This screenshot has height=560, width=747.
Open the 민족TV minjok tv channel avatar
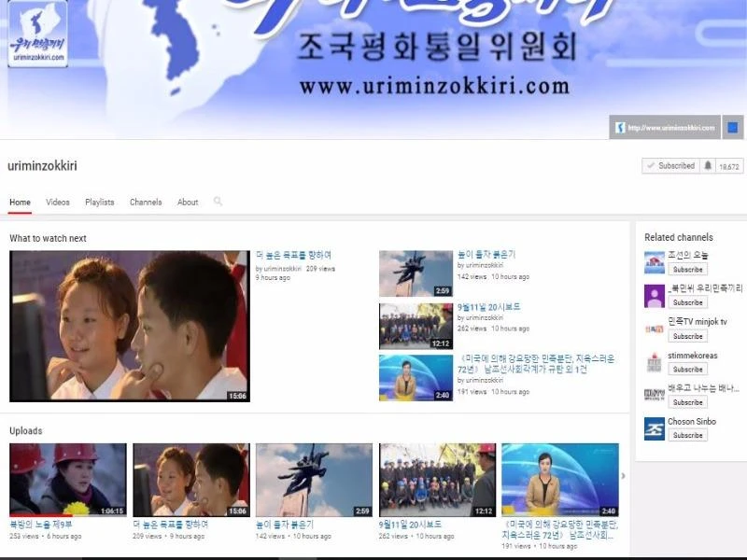(655, 329)
